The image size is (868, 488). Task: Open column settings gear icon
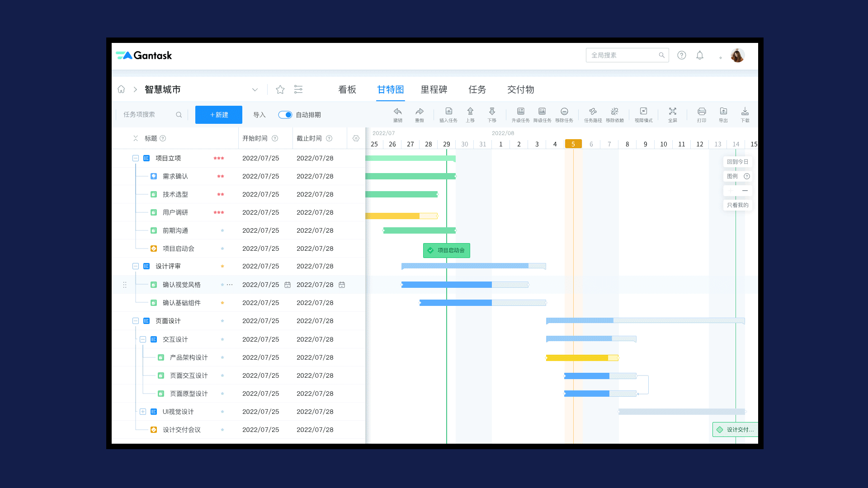tap(356, 138)
